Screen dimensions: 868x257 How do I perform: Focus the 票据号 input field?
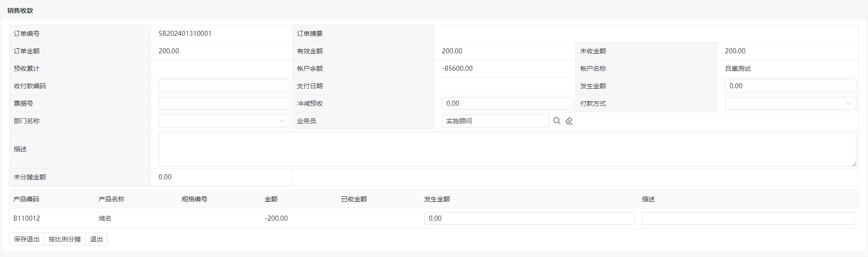click(x=224, y=103)
